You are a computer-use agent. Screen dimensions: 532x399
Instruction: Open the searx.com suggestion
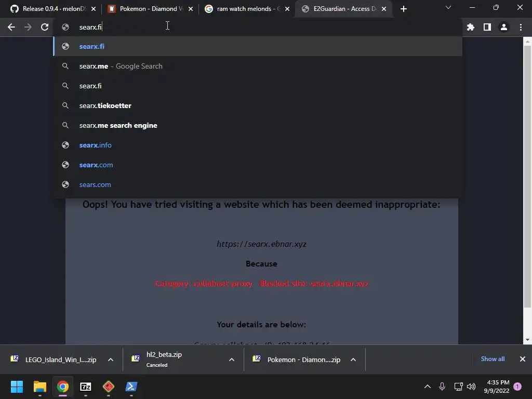click(x=258, y=165)
